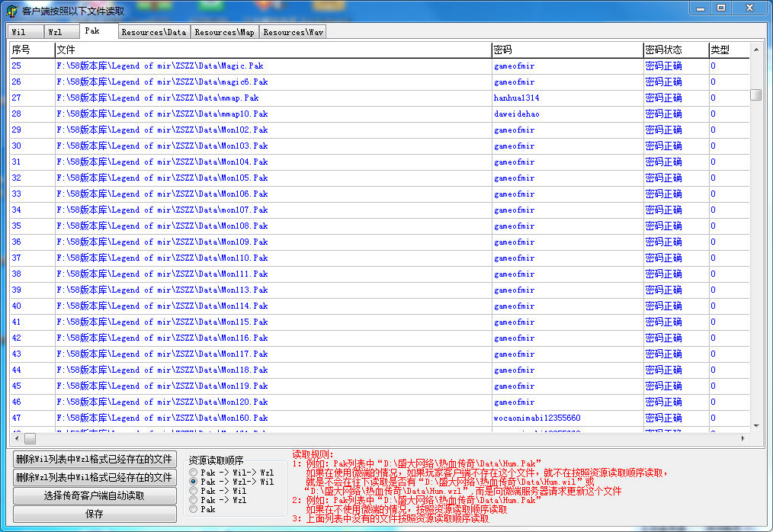The width and height of the screenshot is (773, 532).
Task: Click row number 30
Action: pyautogui.click(x=16, y=146)
